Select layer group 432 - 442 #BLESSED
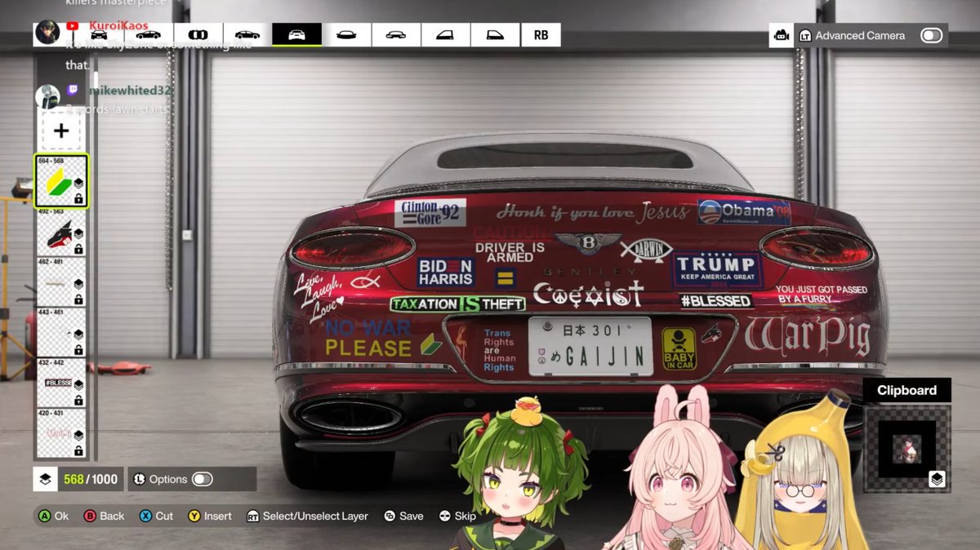 click(61, 383)
